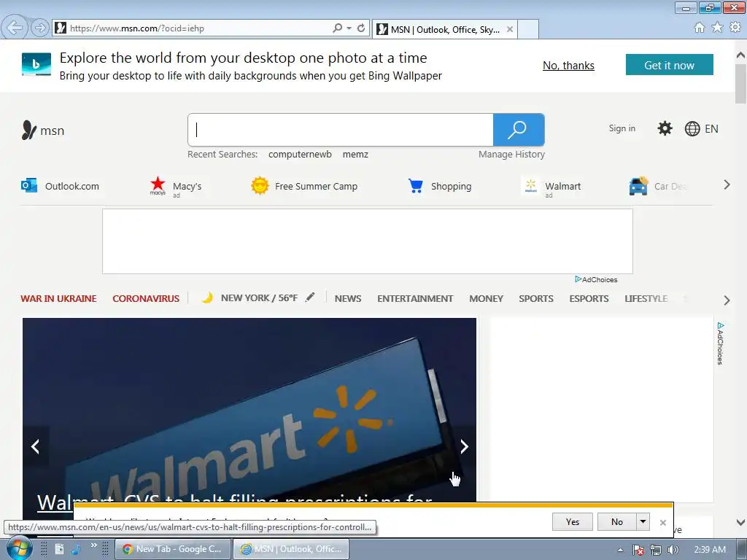The image size is (747, 560).
Task: Open Manage History link
Action: point(511,155)
